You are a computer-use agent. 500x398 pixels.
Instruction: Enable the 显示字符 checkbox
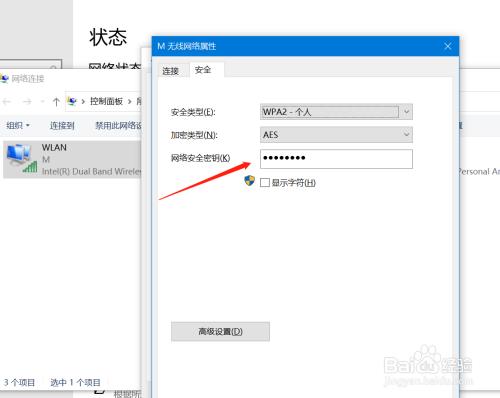(x=265, y=182)
